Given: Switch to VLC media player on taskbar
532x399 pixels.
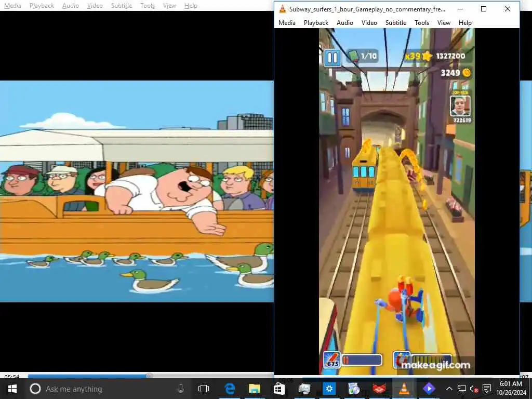Looking at the screenshot, I should (404, 389).
